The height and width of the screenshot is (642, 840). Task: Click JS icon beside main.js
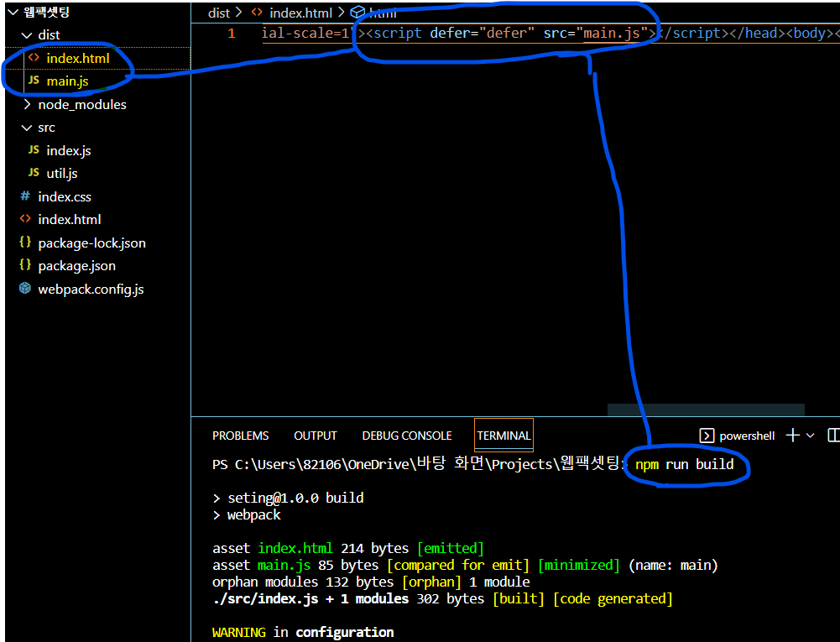[x=34, y=81]
